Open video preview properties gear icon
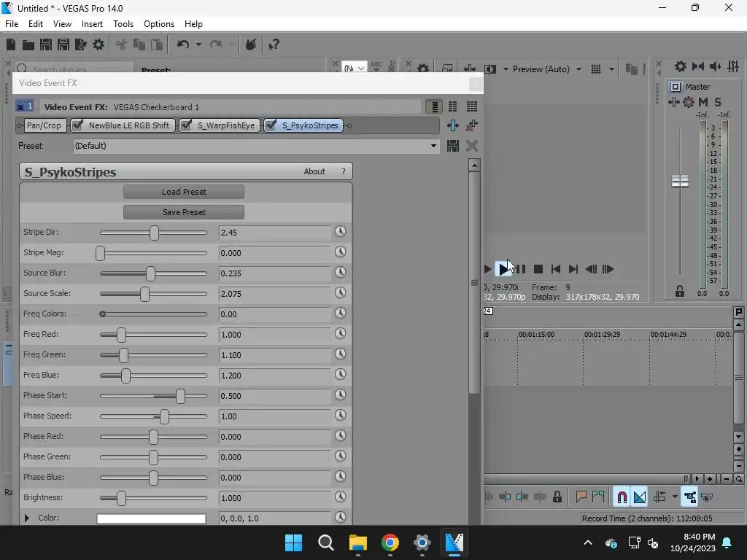Screen dimensions: 747x560 (x=422, y=69)
